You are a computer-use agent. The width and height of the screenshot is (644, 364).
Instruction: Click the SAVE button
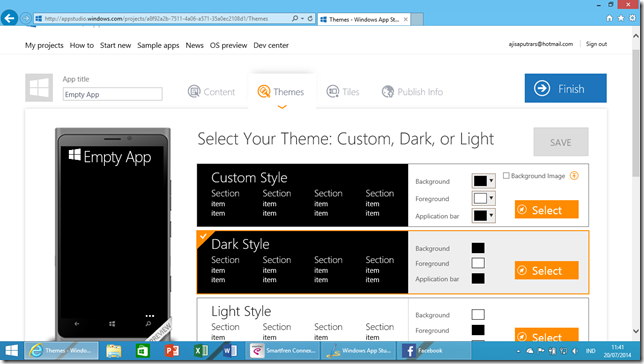tap(561, 142)
